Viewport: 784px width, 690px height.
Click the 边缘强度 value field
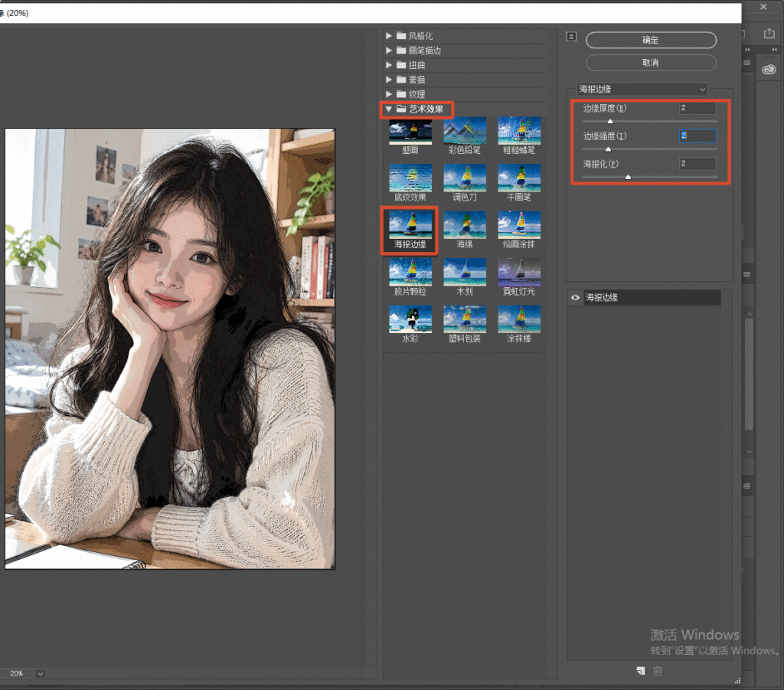tap(697, 136)
